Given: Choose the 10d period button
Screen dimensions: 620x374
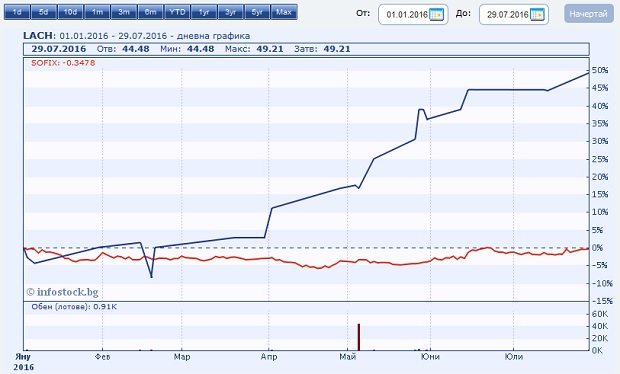Looking at the screenshot, I should point(70,12).
